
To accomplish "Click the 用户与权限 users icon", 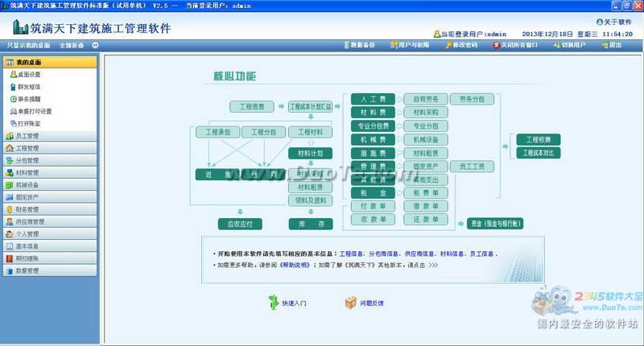I will (394, 45).
